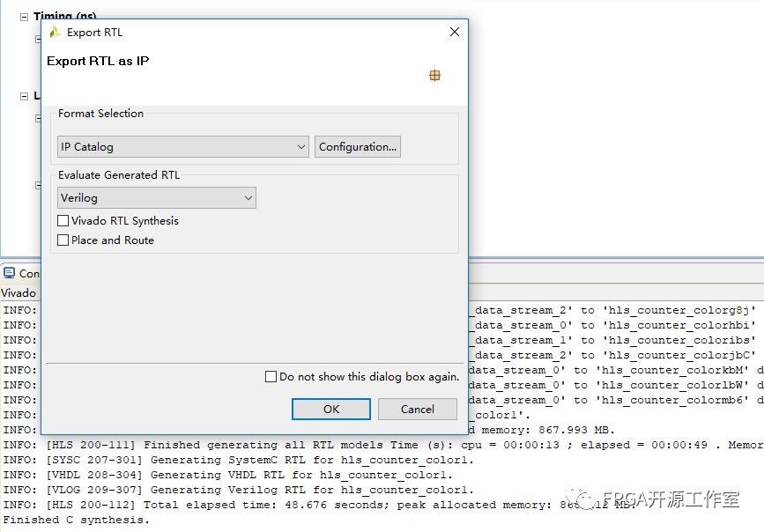Tick the Place and Route checkbox
The height and width of the screenshot is (532, 764).
[x=63, y=240]
